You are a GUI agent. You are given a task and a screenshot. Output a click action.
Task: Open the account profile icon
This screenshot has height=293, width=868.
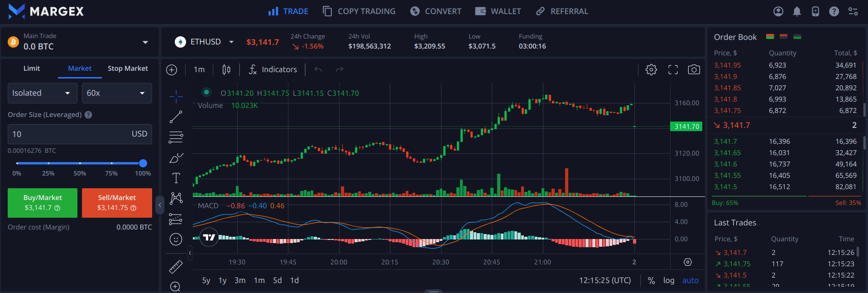[x=778, y=11]
